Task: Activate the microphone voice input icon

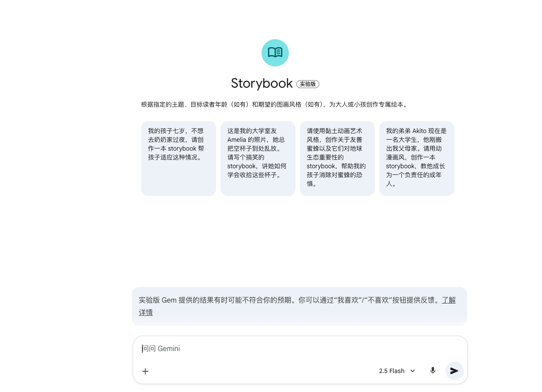Action: click(x=433, y=371)
